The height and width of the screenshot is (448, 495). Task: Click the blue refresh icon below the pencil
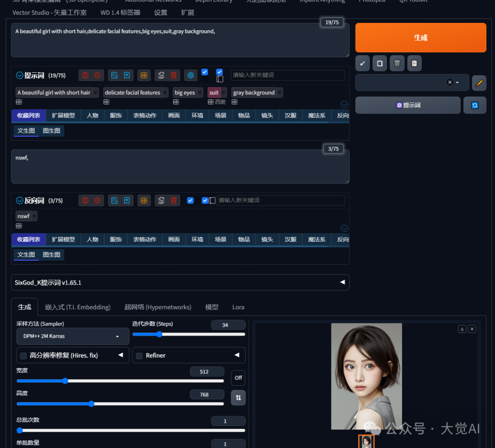click(x=475, y=105)
